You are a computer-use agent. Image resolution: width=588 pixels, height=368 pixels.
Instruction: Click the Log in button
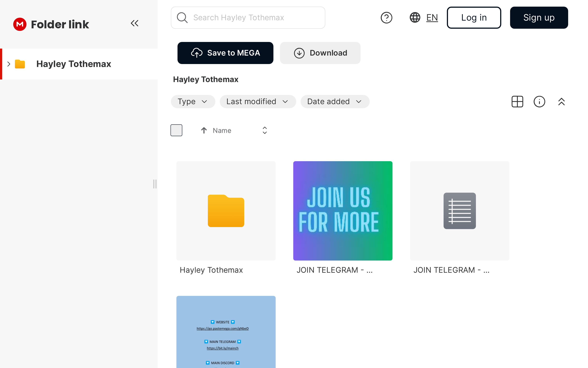pos(474,17)
